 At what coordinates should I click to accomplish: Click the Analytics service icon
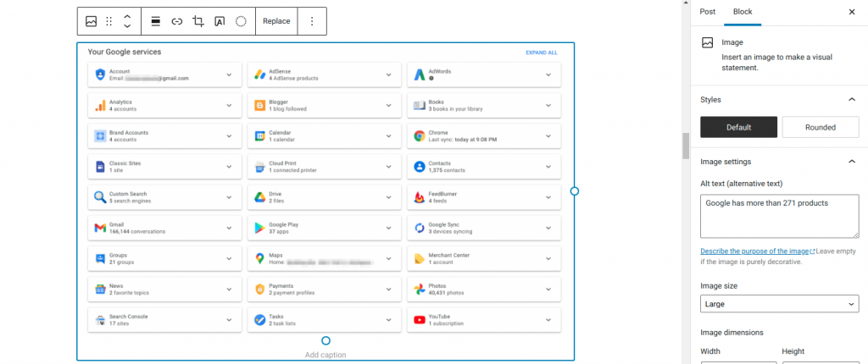100,105
